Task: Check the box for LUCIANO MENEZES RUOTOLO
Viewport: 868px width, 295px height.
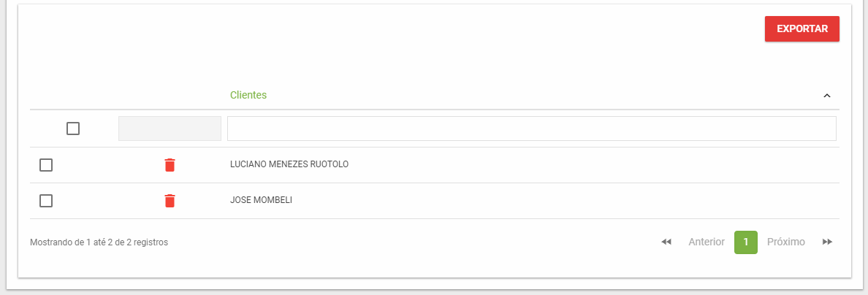Action: [x=46, y=165]
